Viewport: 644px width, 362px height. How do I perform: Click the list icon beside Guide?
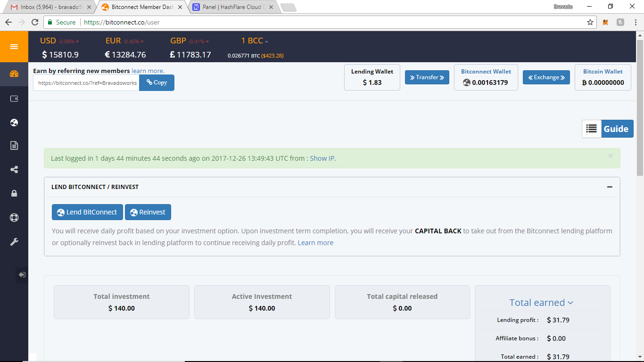[x=592, y=129]
